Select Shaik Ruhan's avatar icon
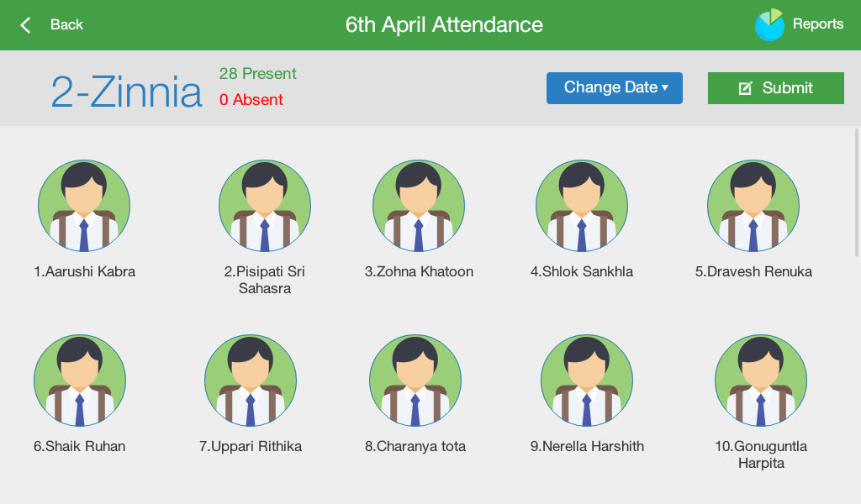 pos(80,381)
